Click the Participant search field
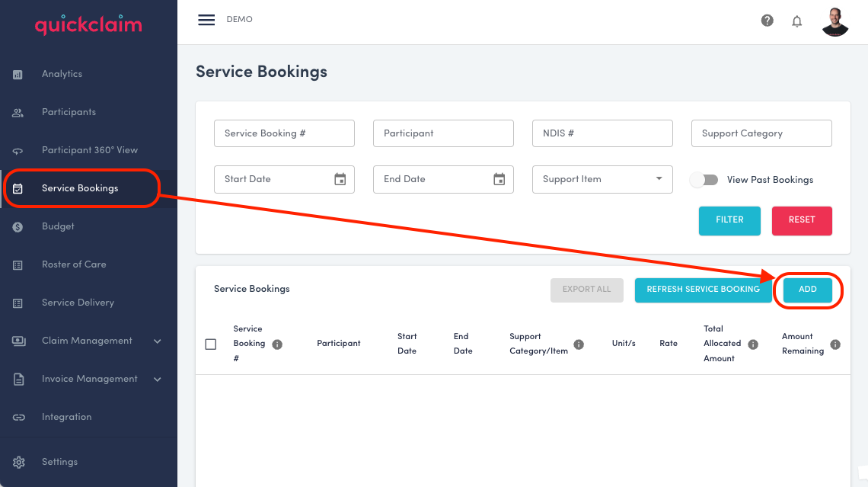 [443, 133]
